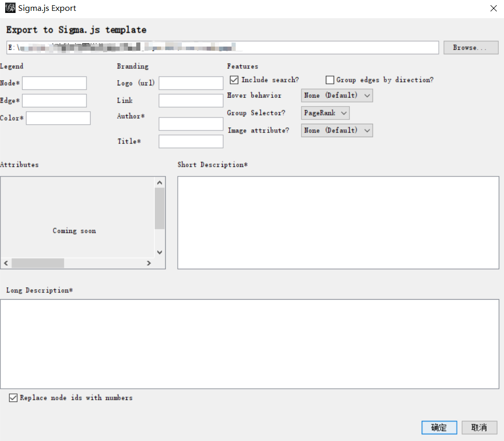Screen dimensions: 504x441
Task: Open the Image attribute dropdown
Action: coord(337,130)
